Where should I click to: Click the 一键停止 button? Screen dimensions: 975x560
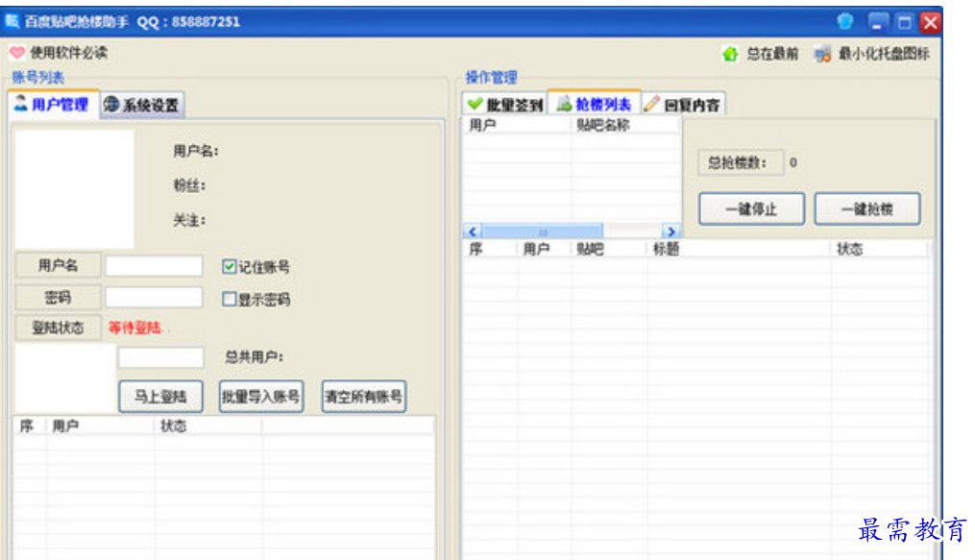pos(751,208)
